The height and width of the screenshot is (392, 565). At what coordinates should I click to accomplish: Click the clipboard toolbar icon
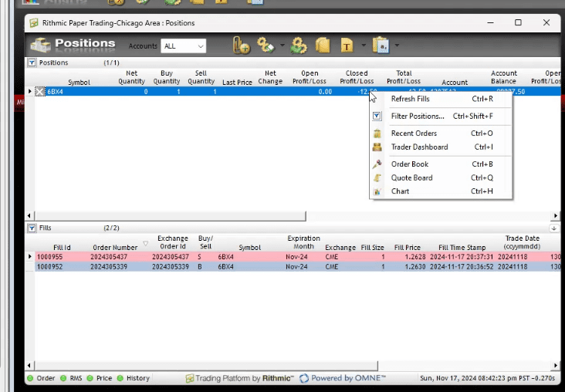(x=381, y=46)
